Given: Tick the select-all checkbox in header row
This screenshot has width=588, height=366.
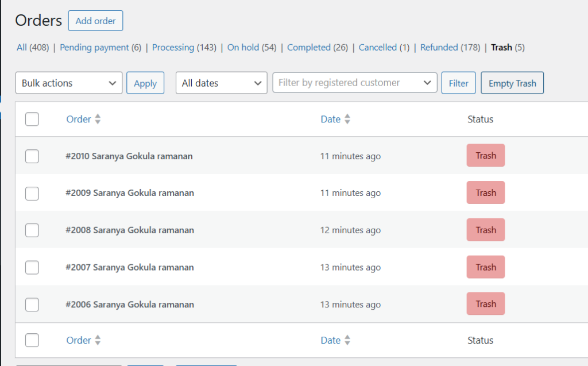Looking at the screenshot, I should coord(32,119).
